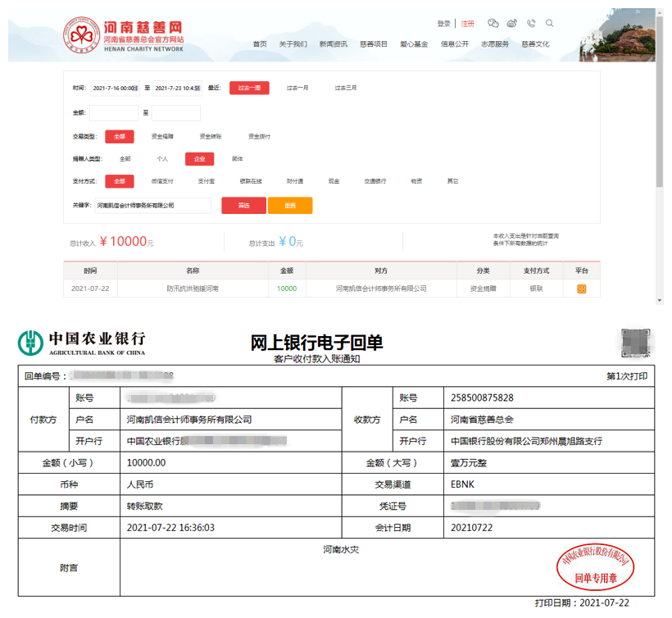Select 交通银行 payment method
This screenshot has width=672, height=618.
click(375, 181)
